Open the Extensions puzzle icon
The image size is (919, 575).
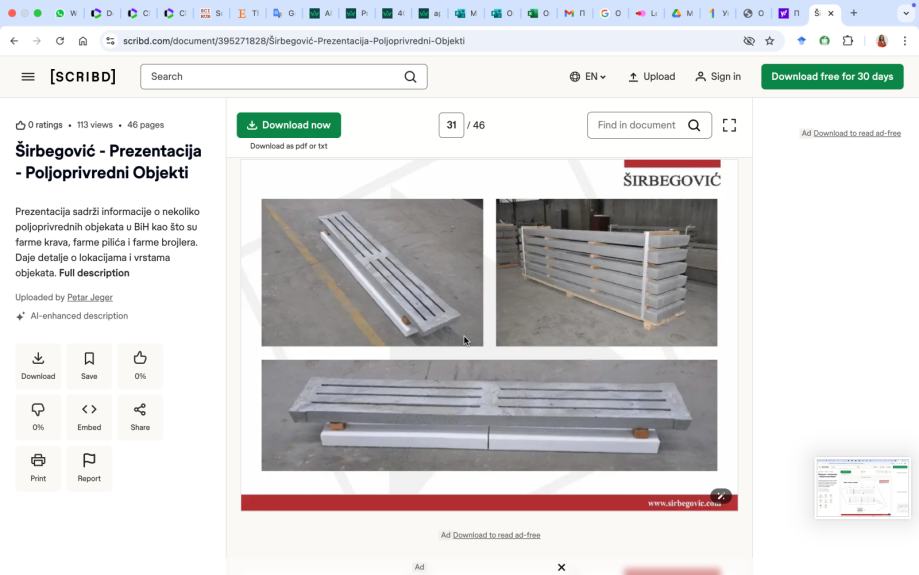tap(847, 41)
